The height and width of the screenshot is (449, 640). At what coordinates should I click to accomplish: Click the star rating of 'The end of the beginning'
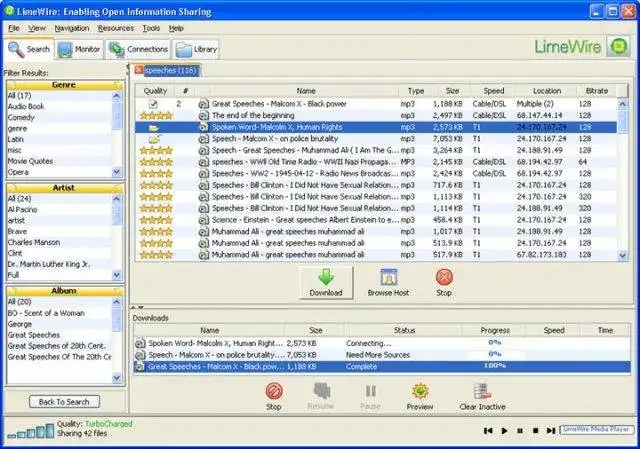coord(156,116)
